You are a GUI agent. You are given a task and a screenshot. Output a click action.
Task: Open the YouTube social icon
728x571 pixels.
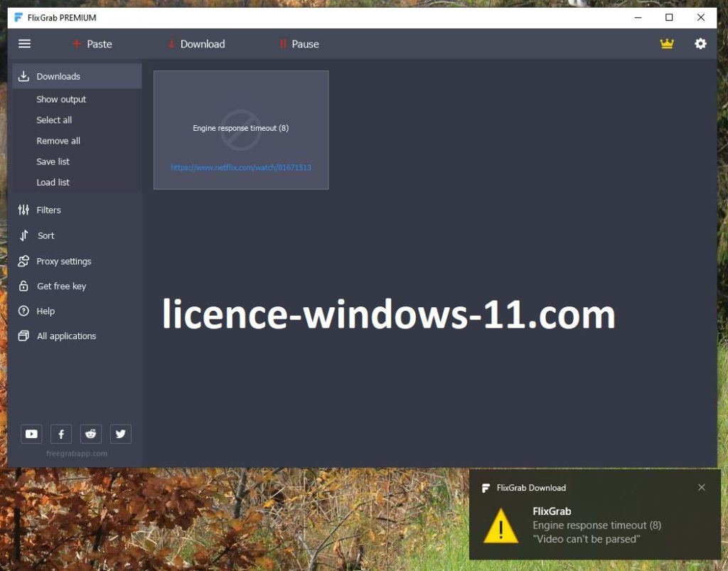click(31, 434)
